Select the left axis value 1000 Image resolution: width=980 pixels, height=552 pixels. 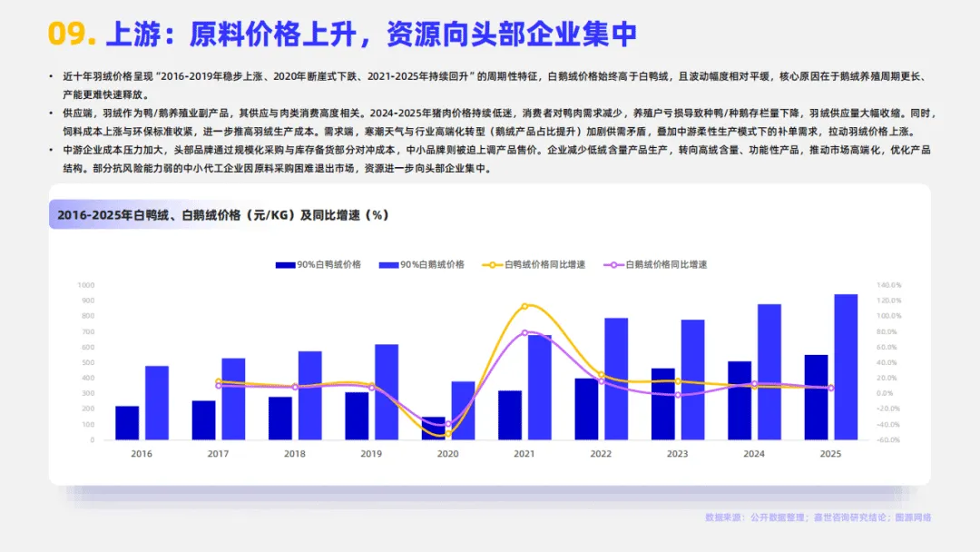coord(86,285)
